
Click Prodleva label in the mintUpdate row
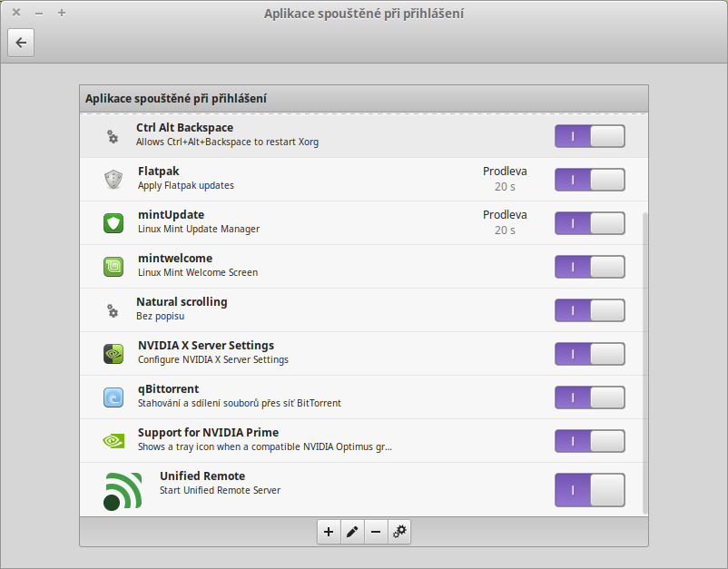click(505, 215)
